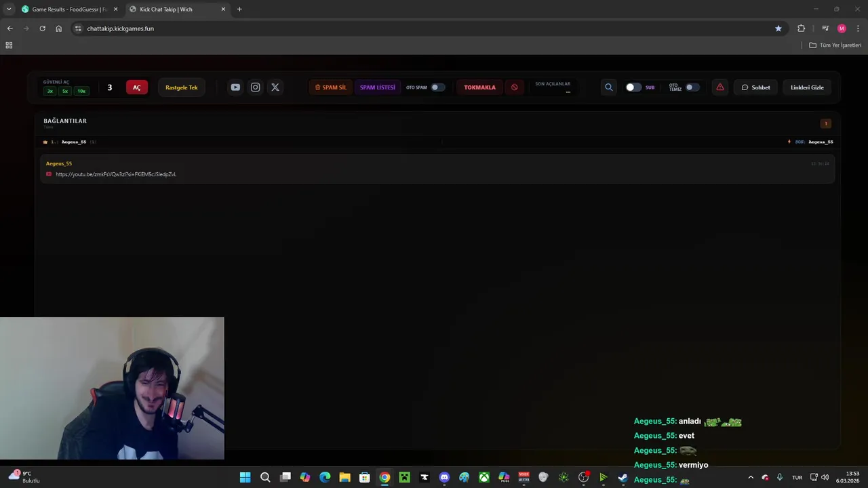The image size is (868, 488).
Task: Select the 5x safe open option
Action: [x=65, y=91]
